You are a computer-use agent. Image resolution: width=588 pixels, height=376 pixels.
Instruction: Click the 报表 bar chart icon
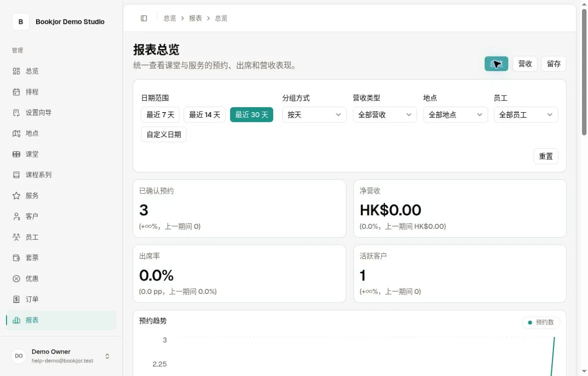tap(16, 320)
